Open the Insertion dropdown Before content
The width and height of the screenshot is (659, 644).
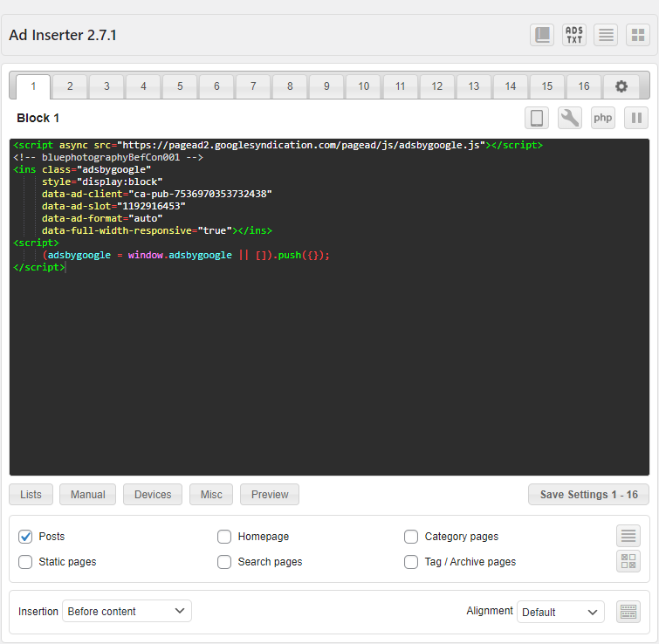click(127, 612)
